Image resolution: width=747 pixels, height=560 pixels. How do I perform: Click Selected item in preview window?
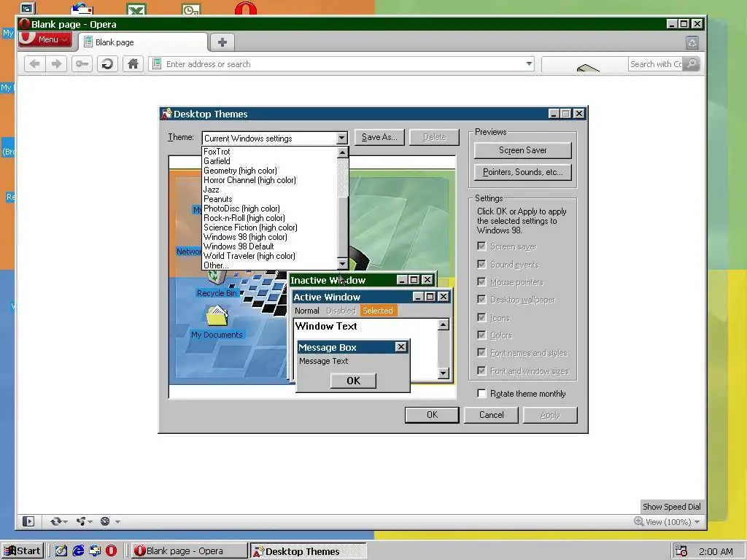[378, 311]
